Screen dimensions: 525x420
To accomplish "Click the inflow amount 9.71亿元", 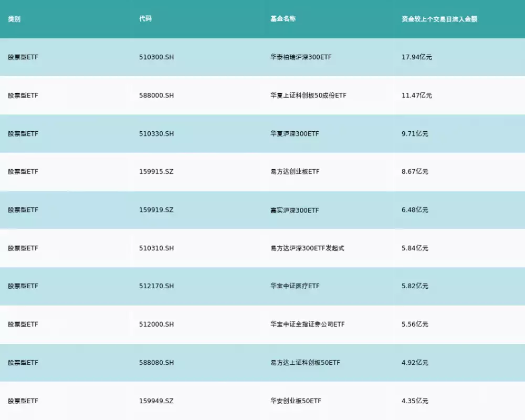I will (415, 134).
